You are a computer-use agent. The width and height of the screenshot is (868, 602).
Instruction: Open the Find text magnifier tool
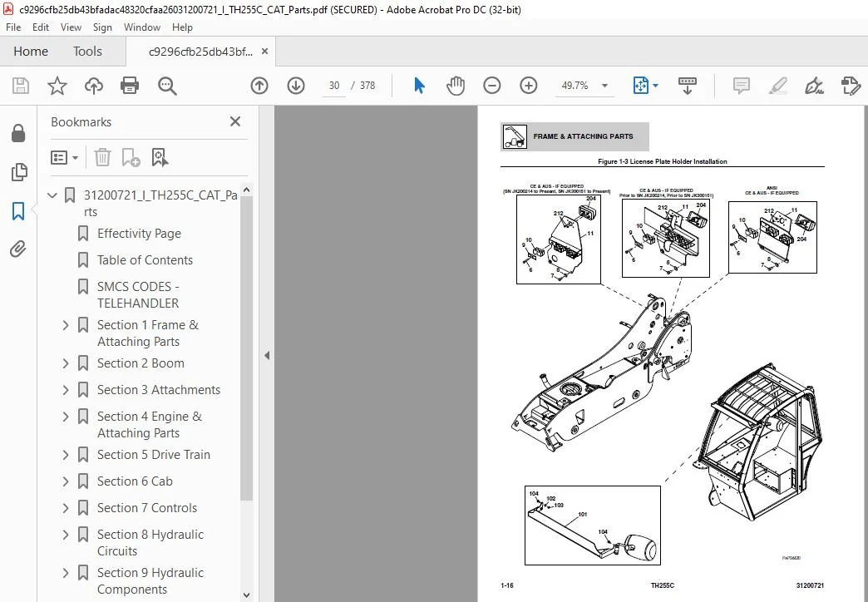tap(166, 86)
